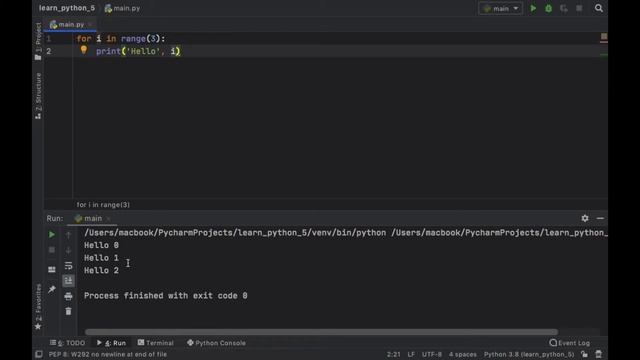This screenshot has width=640, height=360.
Task: Run the main configuration from the toolbar
Action: [x=533, y=8]
